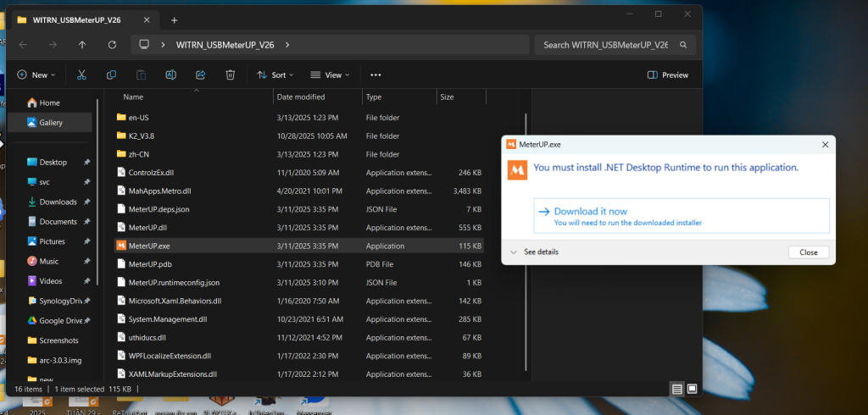This screenshot has height=415, width=868.
Task: Select Downloads in the navigation sidebar
Action: pyautogui.click(x=58, y=202)
